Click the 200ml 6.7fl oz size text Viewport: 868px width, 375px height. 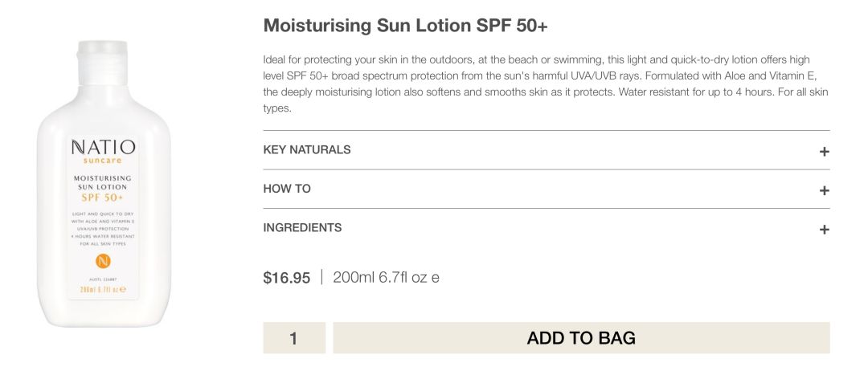(386, 277)
